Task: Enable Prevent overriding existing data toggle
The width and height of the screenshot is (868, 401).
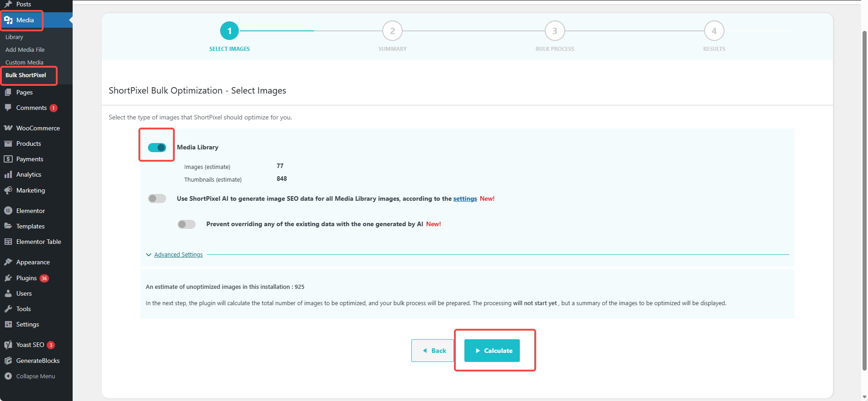Action: 187,224
